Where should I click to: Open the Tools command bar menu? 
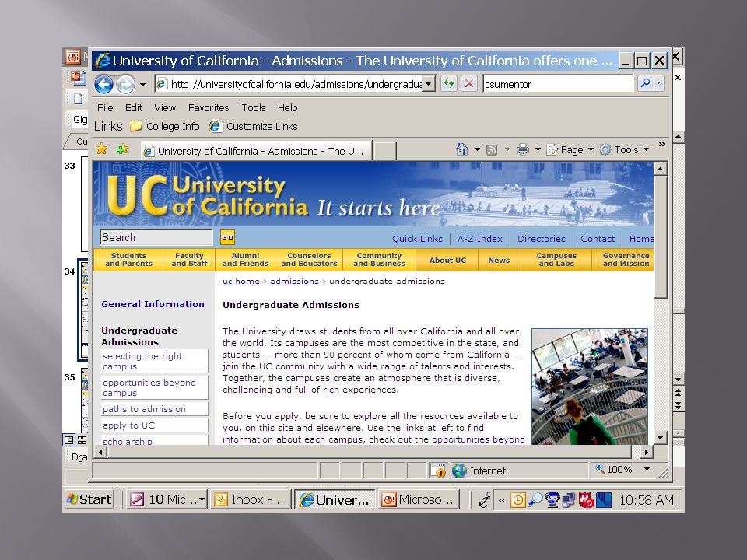coord(624,149)
